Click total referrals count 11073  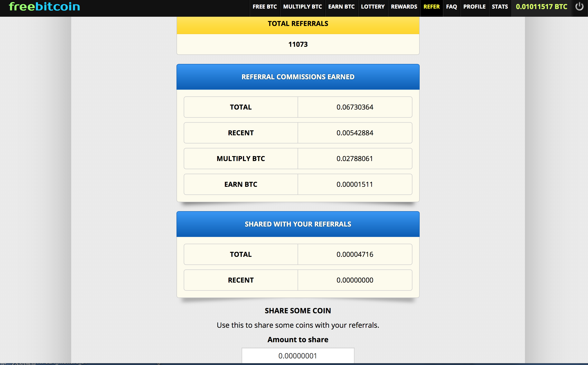pyautogui.click(x=298, y=44)
